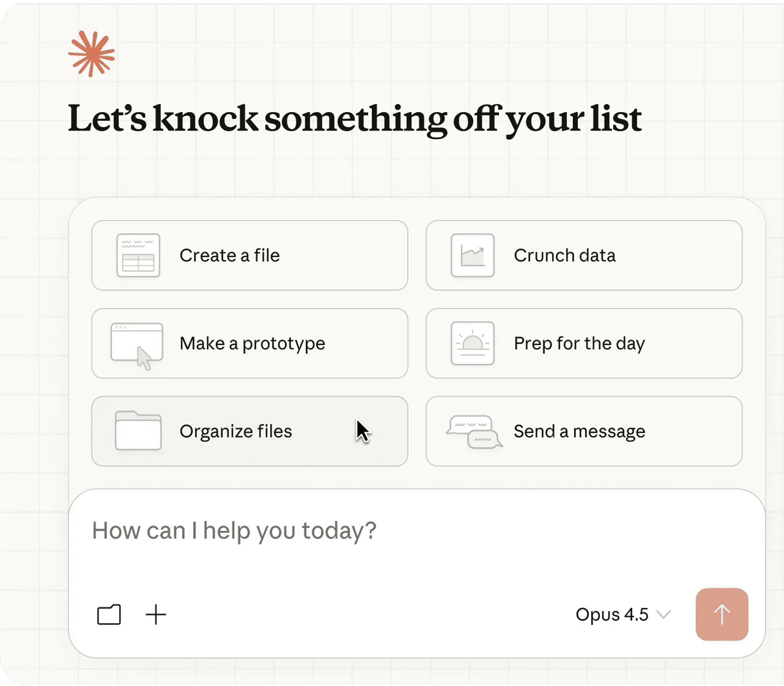Click the browser window icon for Make a prototype
The width and height of the screenshot is (784, 686).
pos(137,343)
